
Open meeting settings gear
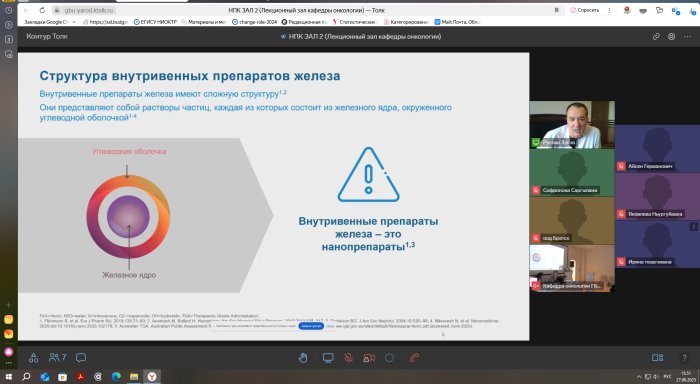[x=671, y=37]
